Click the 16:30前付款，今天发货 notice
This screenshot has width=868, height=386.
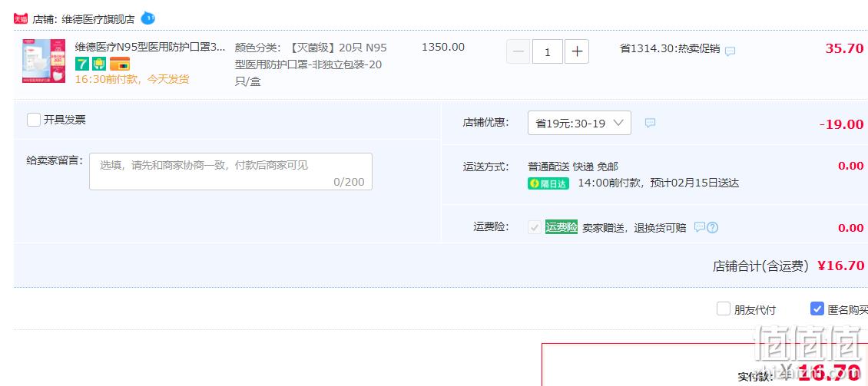point(132,79)
